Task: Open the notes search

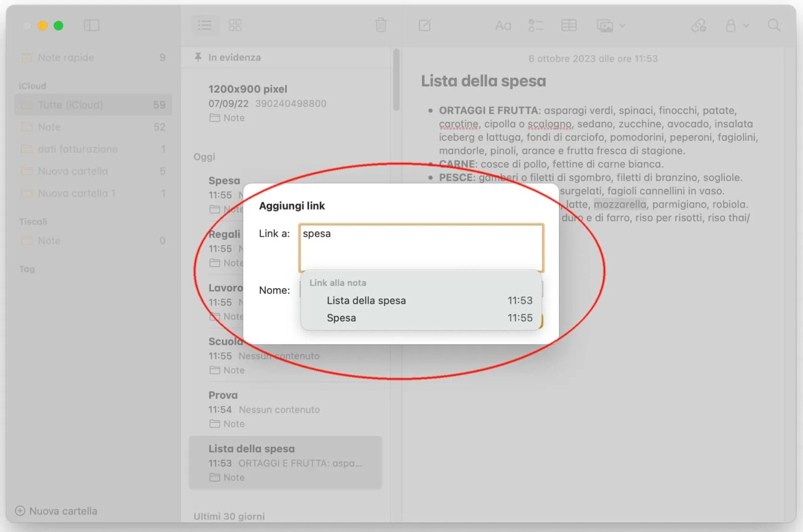Action: pyautogui.click(x=773, y=25)
